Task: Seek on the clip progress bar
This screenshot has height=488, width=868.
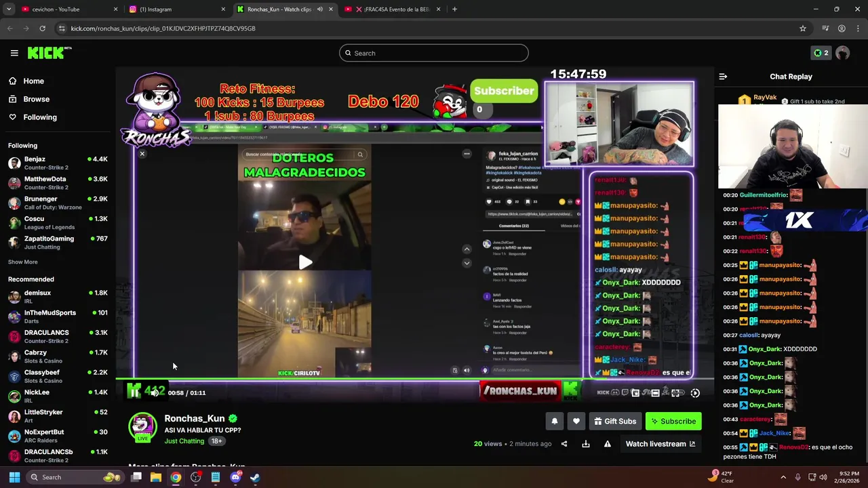Action: 414,380
